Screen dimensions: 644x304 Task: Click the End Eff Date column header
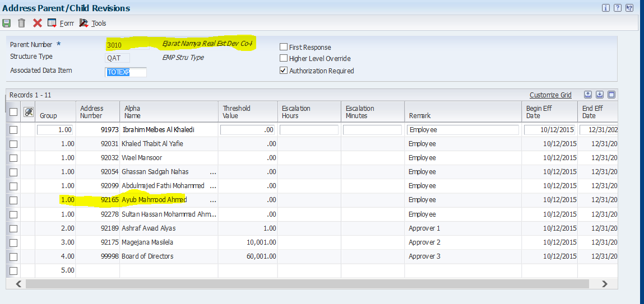click(x=597, y=112)
